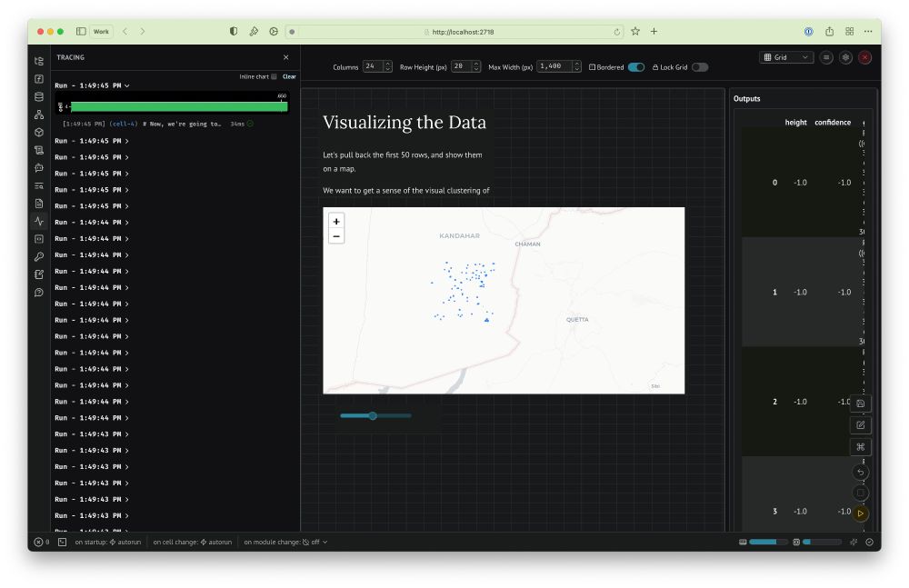Open the variables panel icon

tap(39, 79)
